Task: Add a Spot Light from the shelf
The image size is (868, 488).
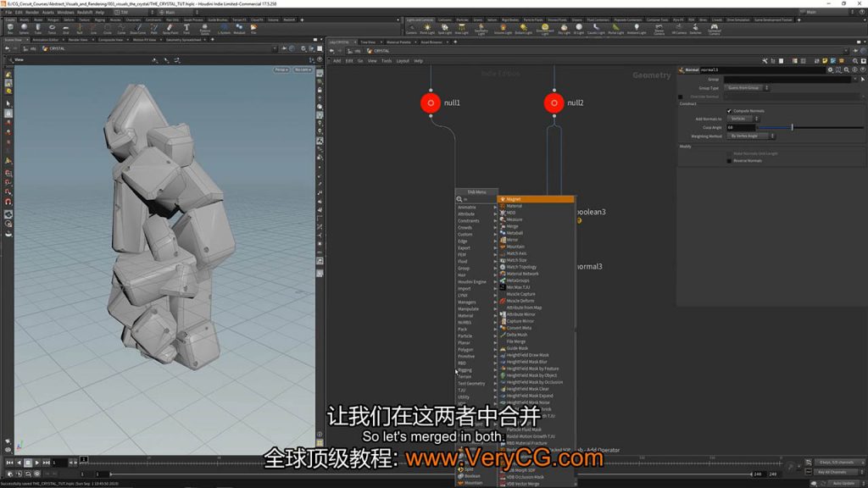Action: click(444, 29)
